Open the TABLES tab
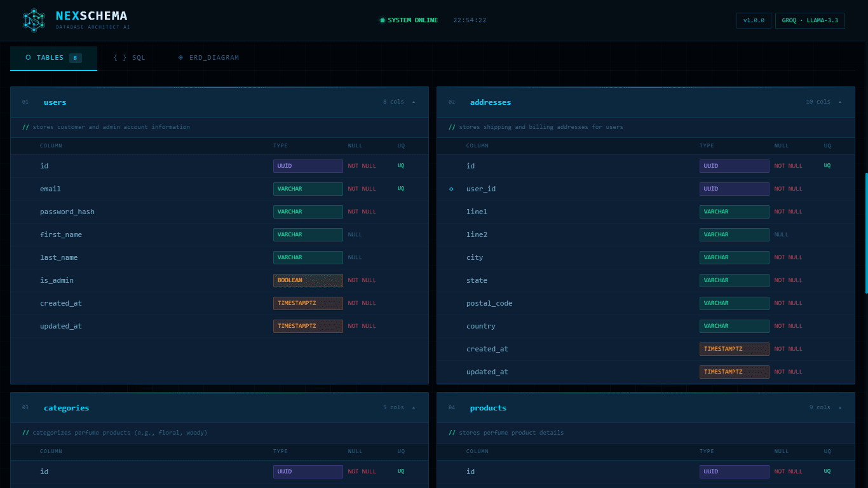Image resolution: width=868 pixels, height=488 pixels. click(53, 58)
